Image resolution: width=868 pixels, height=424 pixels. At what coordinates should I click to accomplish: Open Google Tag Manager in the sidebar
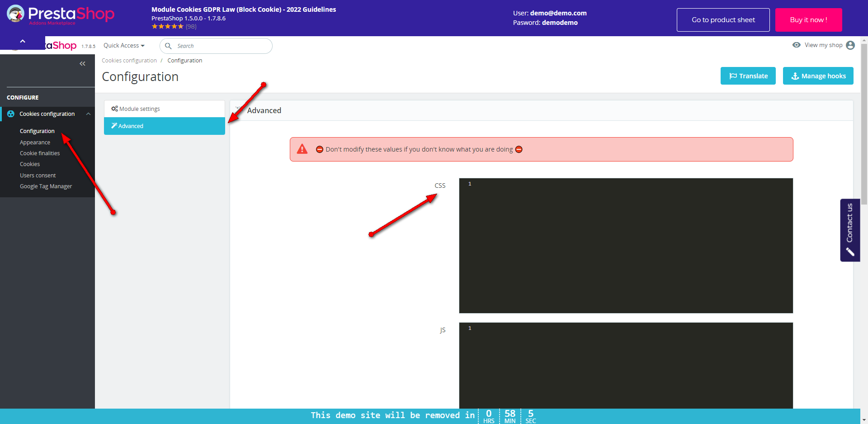46,186
